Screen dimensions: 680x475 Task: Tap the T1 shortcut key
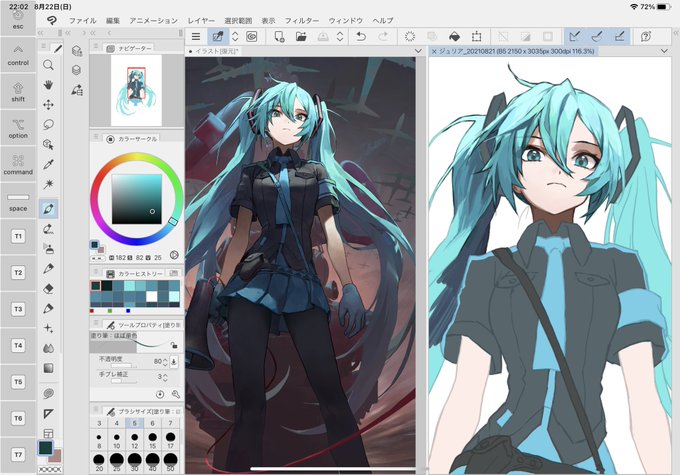pyautogui.click(x=18, y=236)
